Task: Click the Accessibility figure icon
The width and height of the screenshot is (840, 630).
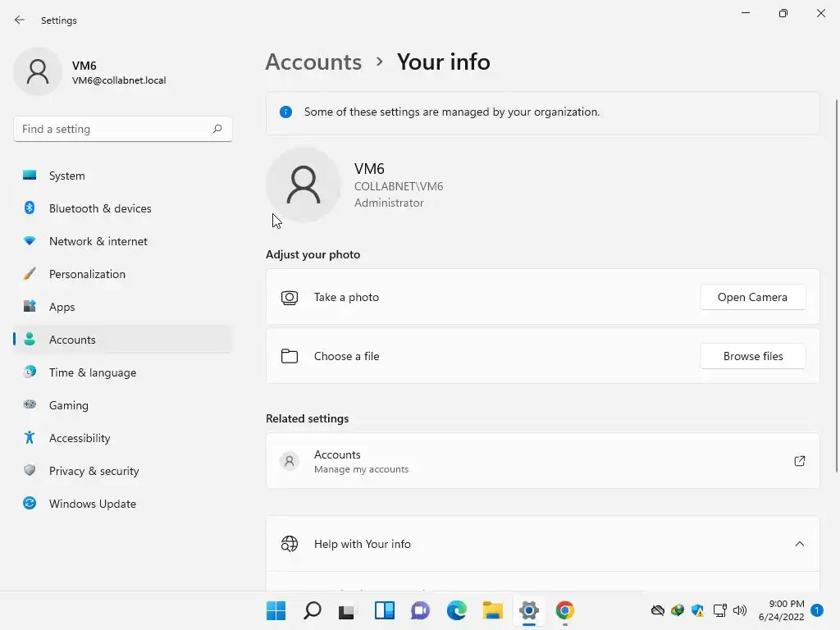Action: click(x=30, y=438)
